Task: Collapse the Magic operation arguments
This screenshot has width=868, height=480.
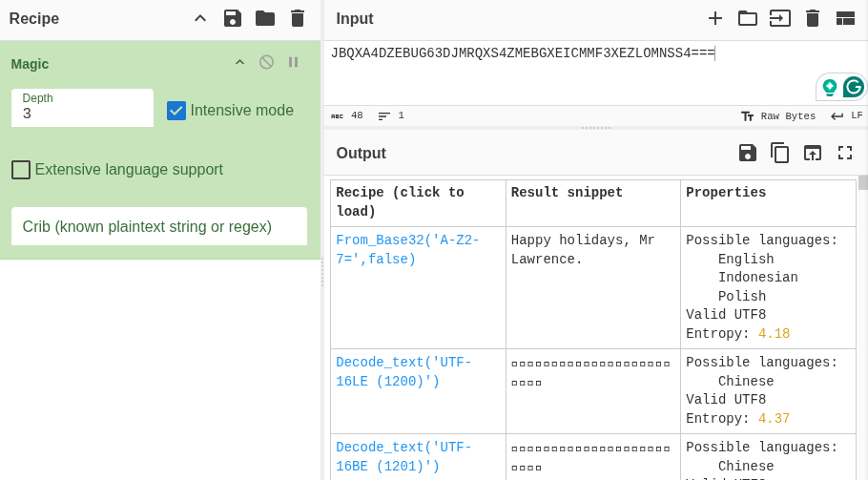Action: pyautogui.click(x=239, y=62)
